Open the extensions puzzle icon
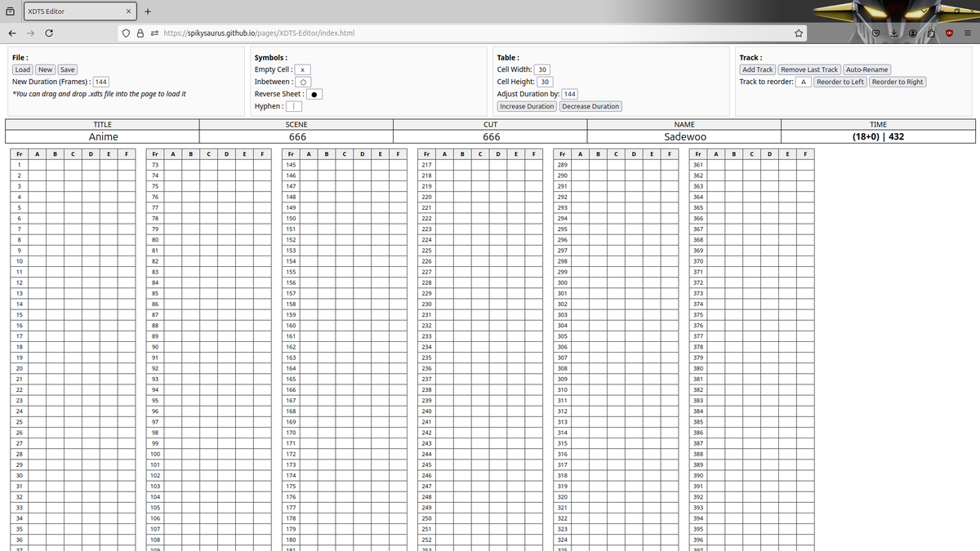This screenshot has height=551, width=980. click(931, 33)
